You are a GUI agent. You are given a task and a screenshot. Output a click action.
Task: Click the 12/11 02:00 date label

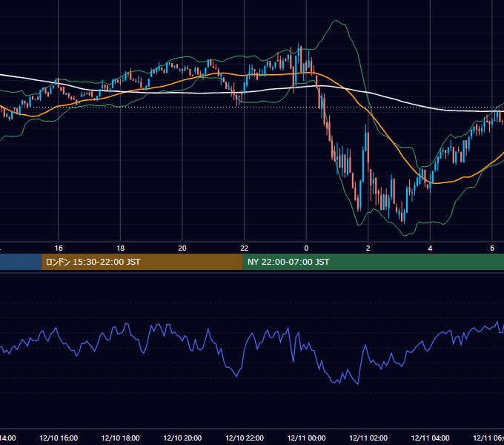coord(368,438)
